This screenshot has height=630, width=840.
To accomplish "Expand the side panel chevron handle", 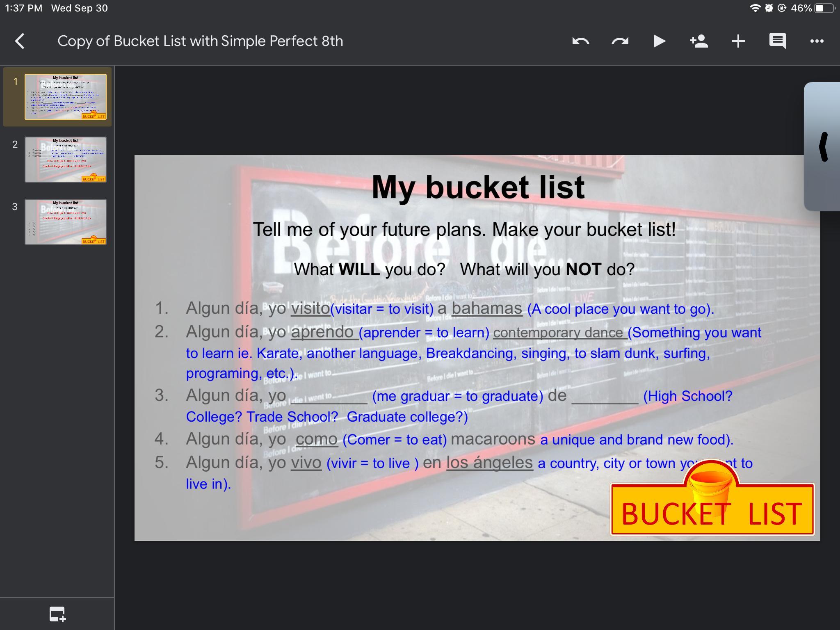I will tap(823, 147).
